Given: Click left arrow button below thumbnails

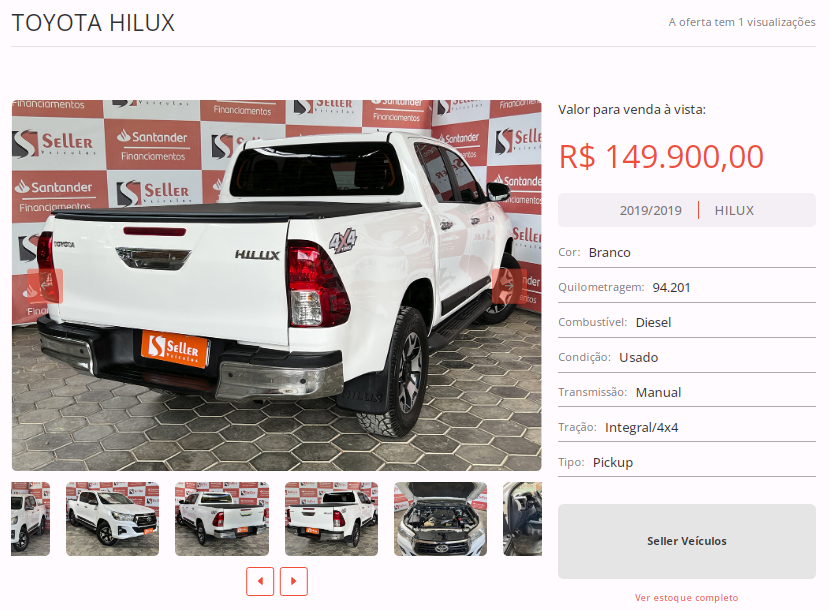Looking at the screenshot, I should (260, 581).
